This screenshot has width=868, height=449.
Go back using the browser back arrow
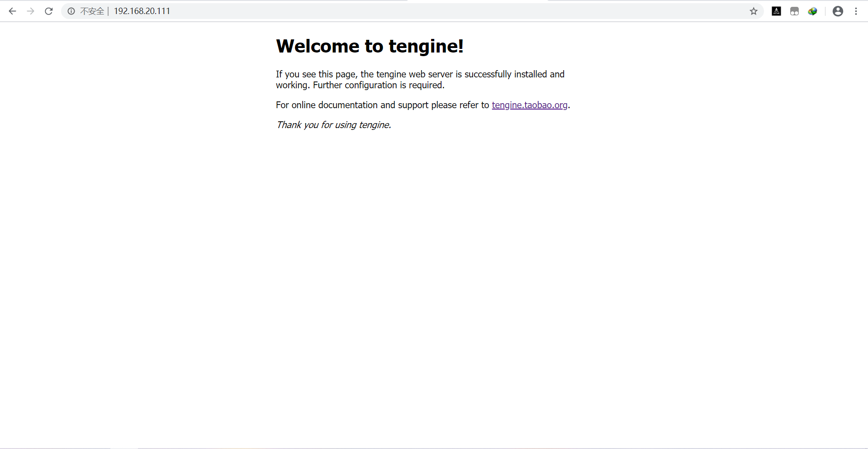coord(13,11)
